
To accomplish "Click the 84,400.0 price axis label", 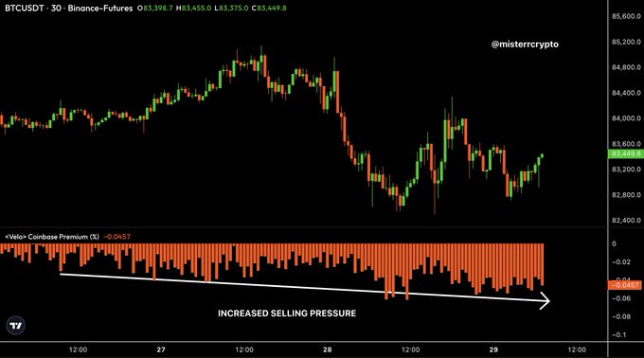I will coord(626,93).
